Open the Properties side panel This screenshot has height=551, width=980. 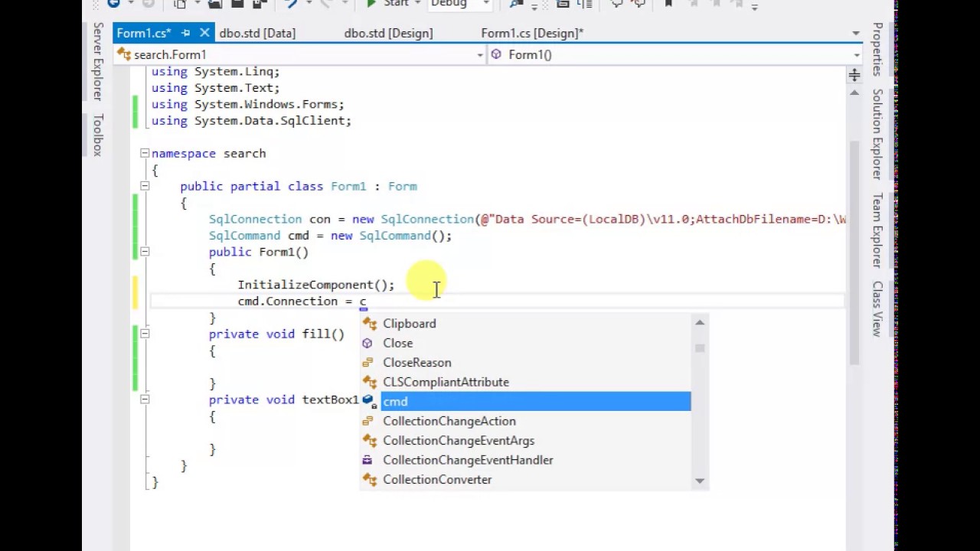coord(877,49)
